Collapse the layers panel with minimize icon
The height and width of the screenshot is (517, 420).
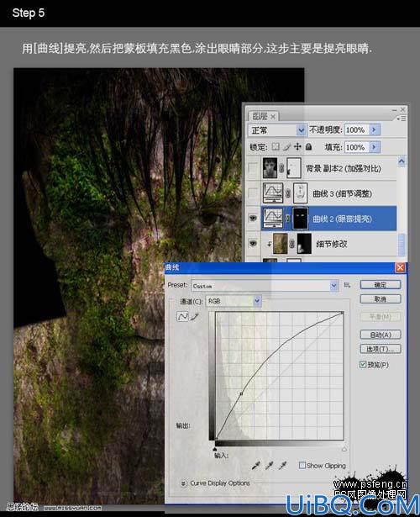pyautogui.click(x=394, y=110)
